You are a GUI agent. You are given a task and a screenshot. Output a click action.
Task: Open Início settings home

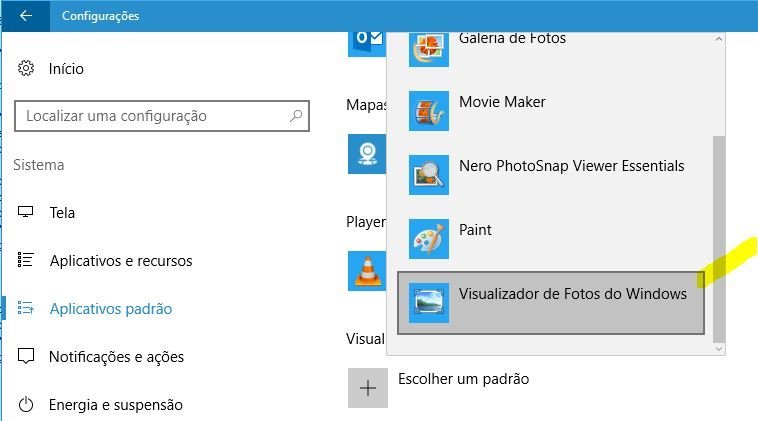point(66,69)
